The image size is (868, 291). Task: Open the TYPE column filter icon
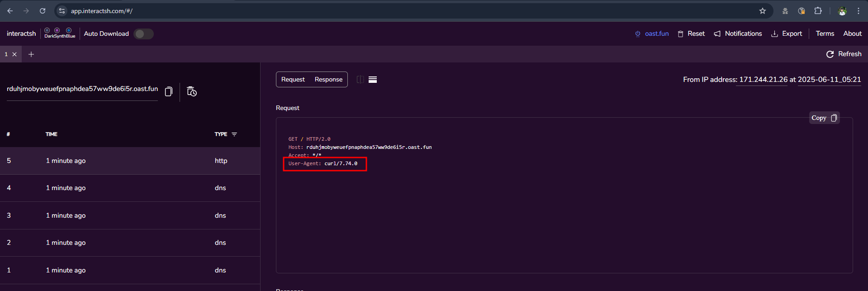click(234, 134)
